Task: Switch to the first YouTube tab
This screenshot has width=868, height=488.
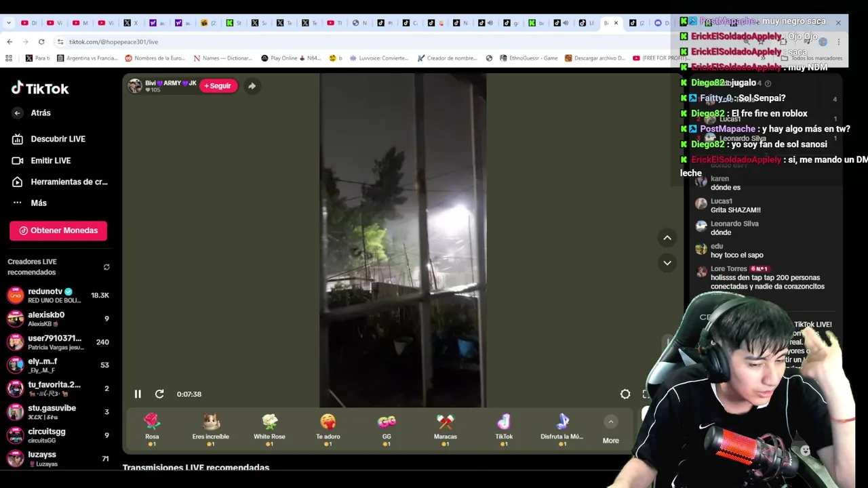Action: tap(28, 23)
